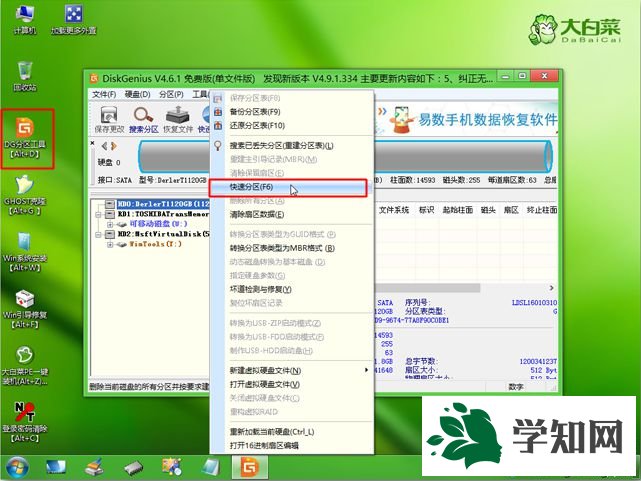
Task: Collapse the RD2 MsftVirtualDisk tree node
Action: tap(98, 235)
